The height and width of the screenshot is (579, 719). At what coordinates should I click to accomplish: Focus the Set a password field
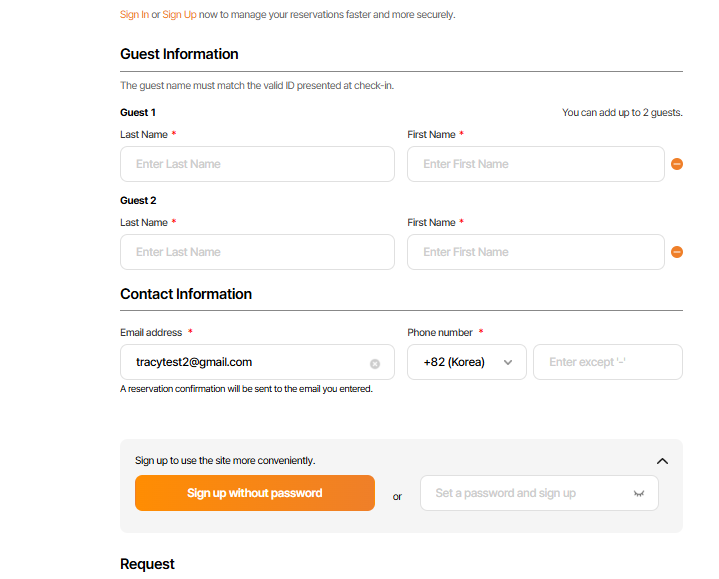[525, 493]
